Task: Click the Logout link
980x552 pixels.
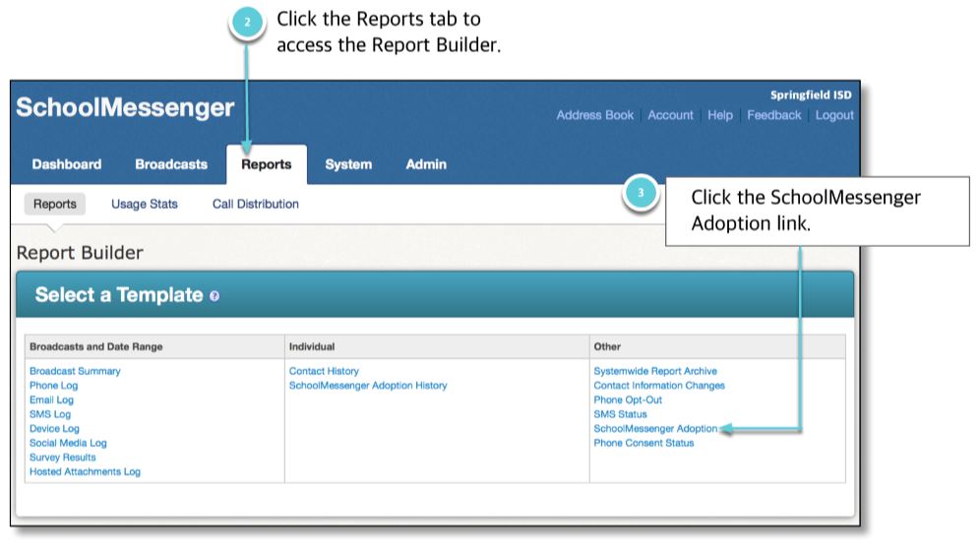Action: coord(834,115)
